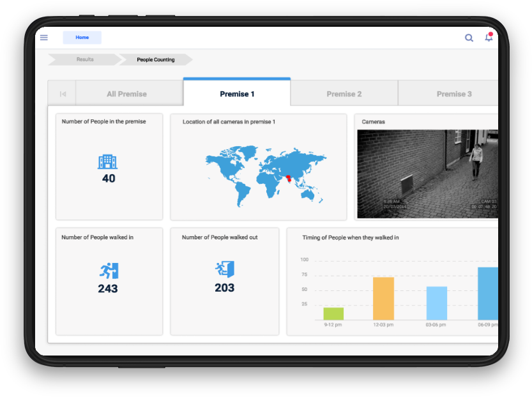Click the red location marker on map
The width and height of the screenshot is (532, 397).
point(289,178)
